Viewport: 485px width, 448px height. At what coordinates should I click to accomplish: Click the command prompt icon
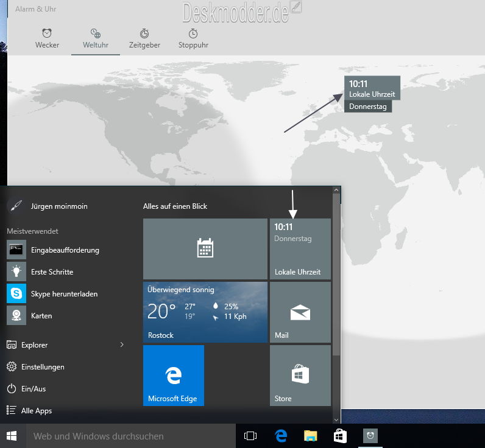pyautogui.click(x=16, y=250)
